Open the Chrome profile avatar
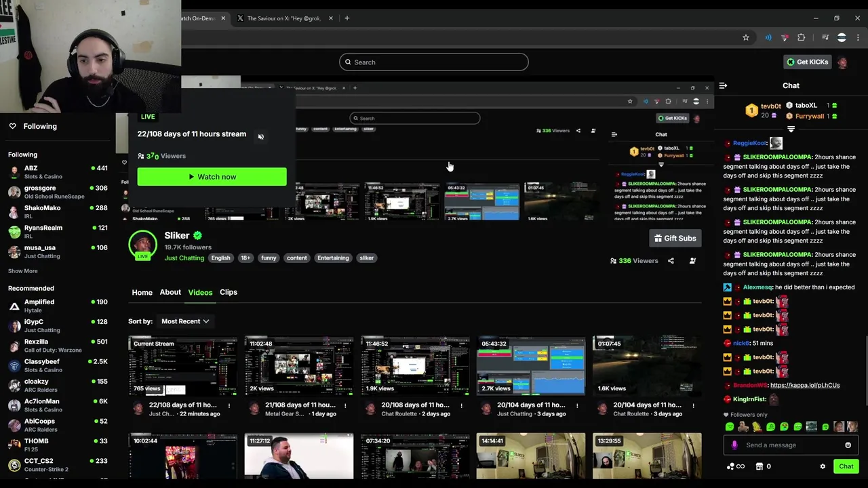The height and width of the screenshot is (488, 868). pos(842,38)
